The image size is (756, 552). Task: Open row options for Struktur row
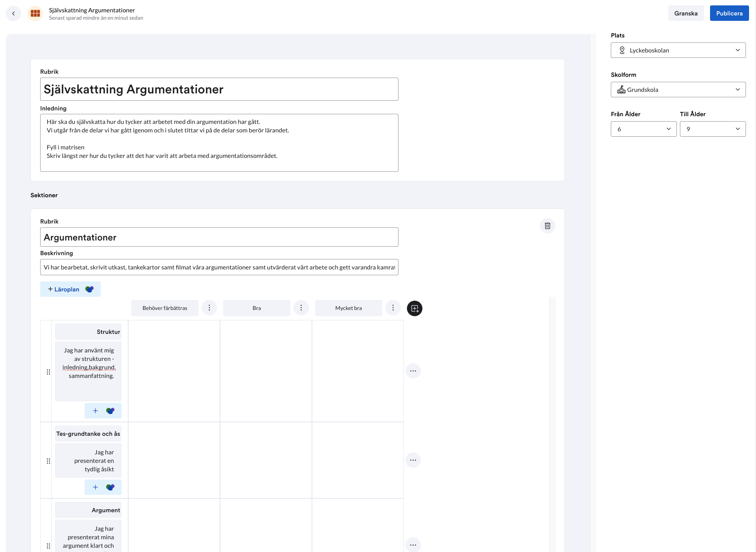pos(413,371)
